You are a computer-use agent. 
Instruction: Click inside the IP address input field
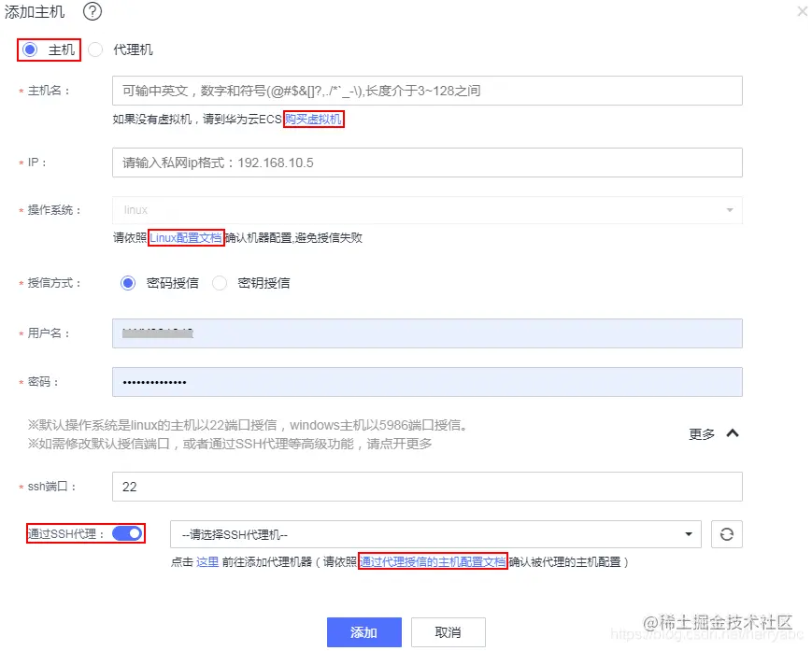427,162
